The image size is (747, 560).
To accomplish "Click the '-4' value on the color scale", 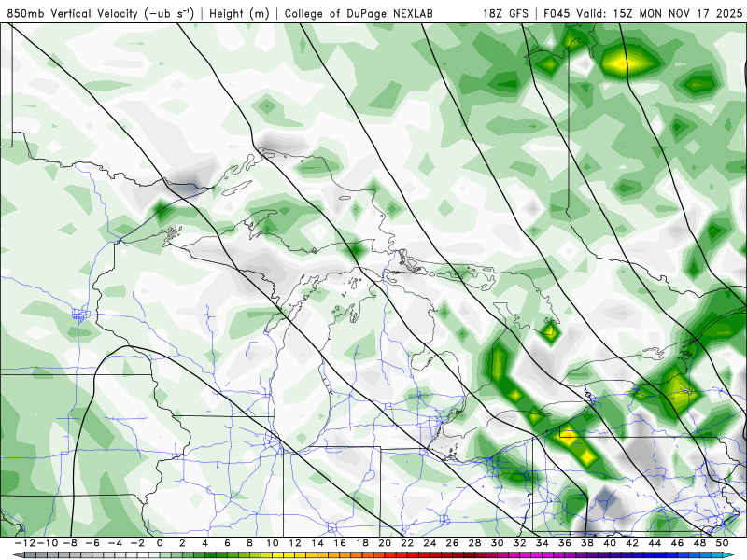I will tap(115, 543).
